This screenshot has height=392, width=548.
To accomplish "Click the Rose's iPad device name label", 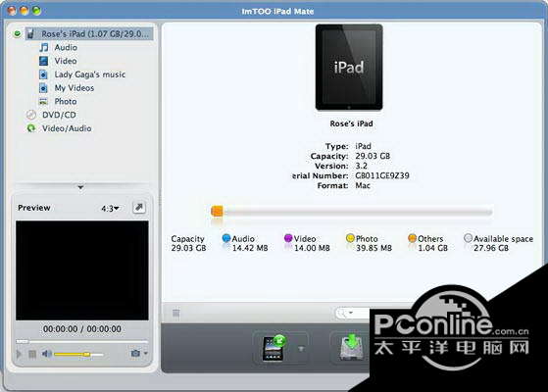I will (351, 123).
